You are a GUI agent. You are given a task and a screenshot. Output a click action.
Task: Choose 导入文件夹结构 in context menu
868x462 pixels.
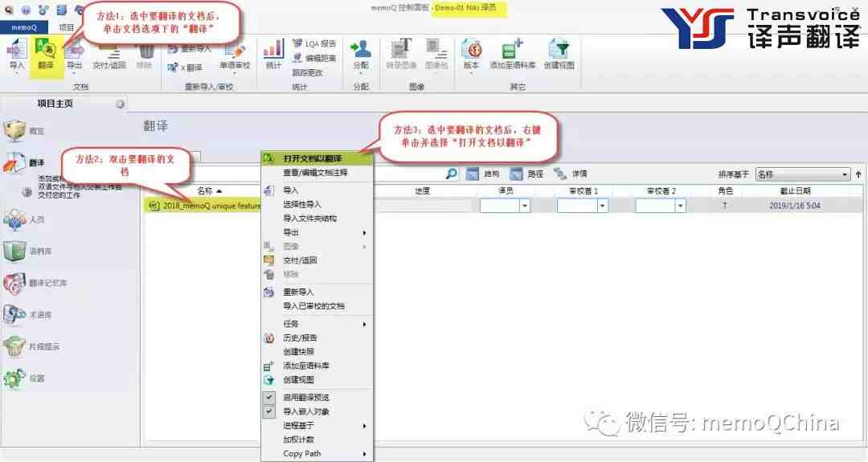click(x=317, y=218)
